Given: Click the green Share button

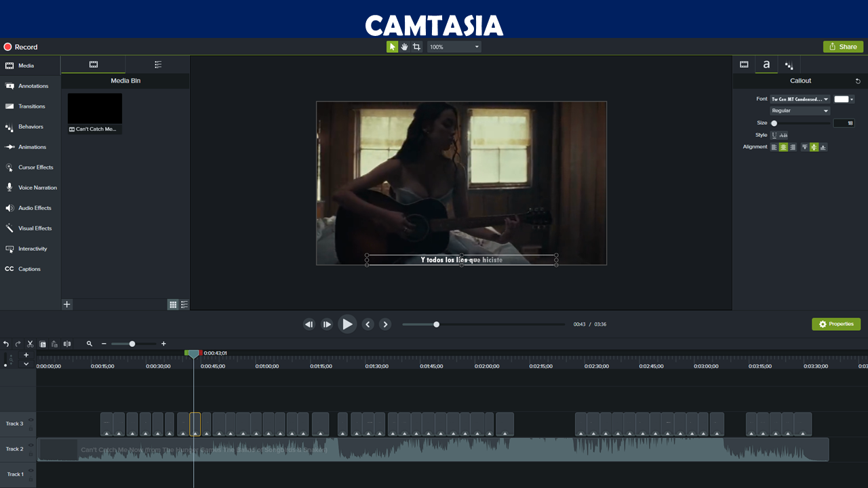Looking at the screenshot, I should (843, 47).
